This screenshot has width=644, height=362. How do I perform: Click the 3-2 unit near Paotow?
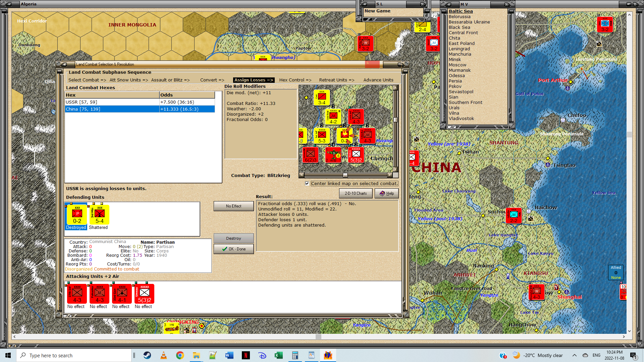tap(365, 43)
